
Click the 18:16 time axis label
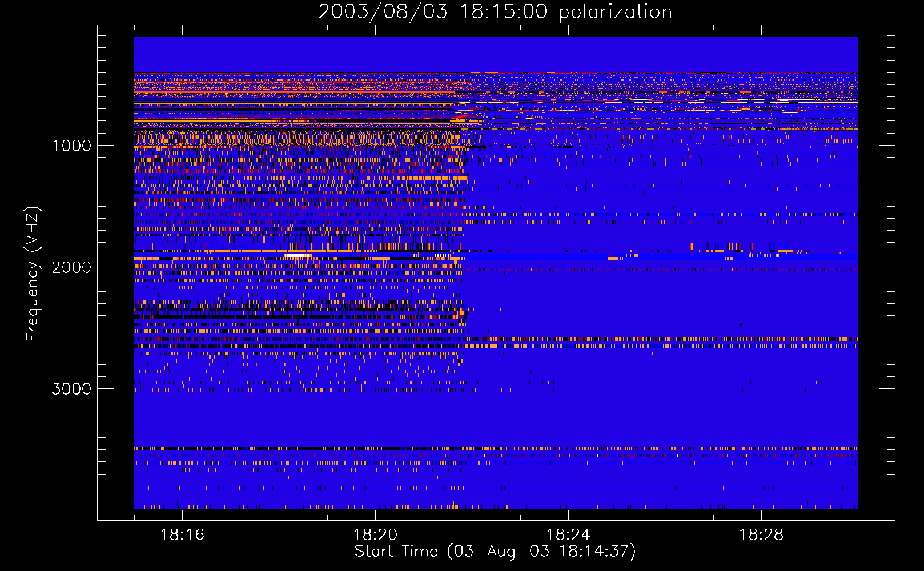point(182,534)
